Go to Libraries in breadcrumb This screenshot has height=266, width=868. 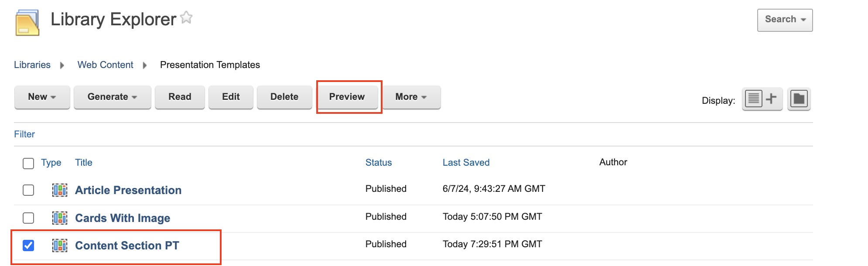(32, 65)
